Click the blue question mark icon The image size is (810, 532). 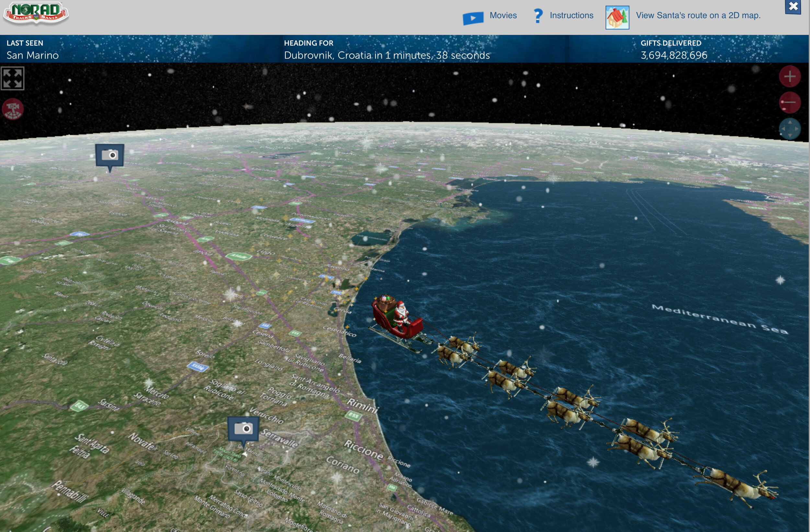pos(538,16)
